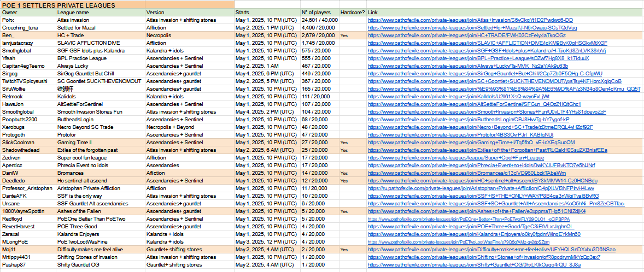Open the Kalandra Enjoyers join link
Image resolution: width=644 pixels, height=272 pixels.
pos(474,234)
